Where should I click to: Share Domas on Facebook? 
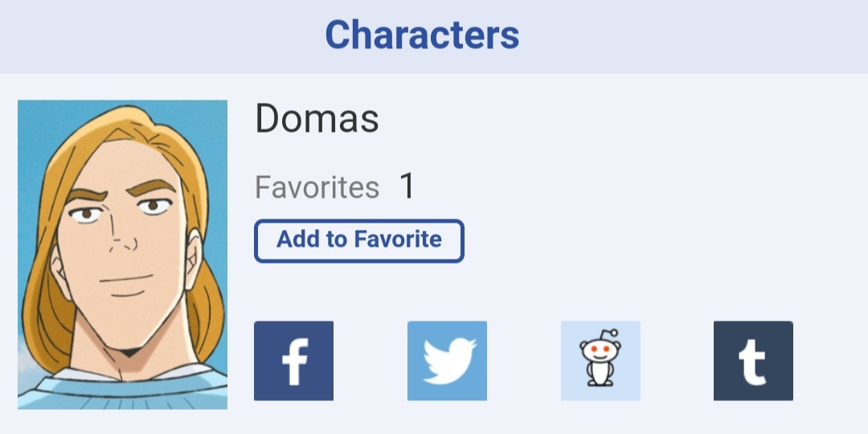coord(293,361)
